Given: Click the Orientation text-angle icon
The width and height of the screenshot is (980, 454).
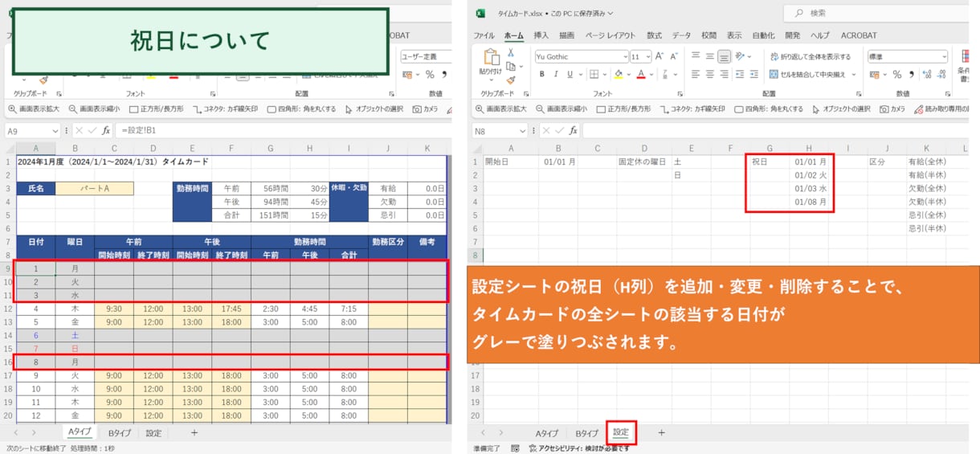Looking at the screenshot, I should pyautogui.click(x=740, y=56).
